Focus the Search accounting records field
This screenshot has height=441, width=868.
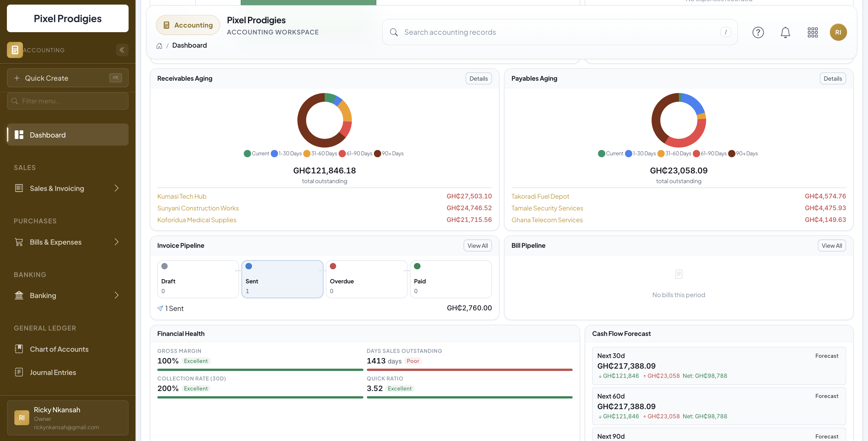point(559,32)
